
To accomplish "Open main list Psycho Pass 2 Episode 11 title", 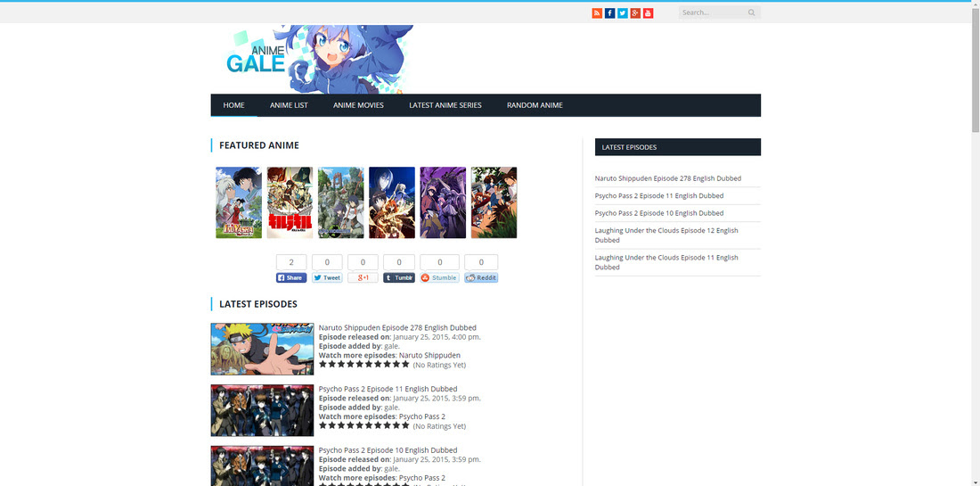I will tap(388, 389).
